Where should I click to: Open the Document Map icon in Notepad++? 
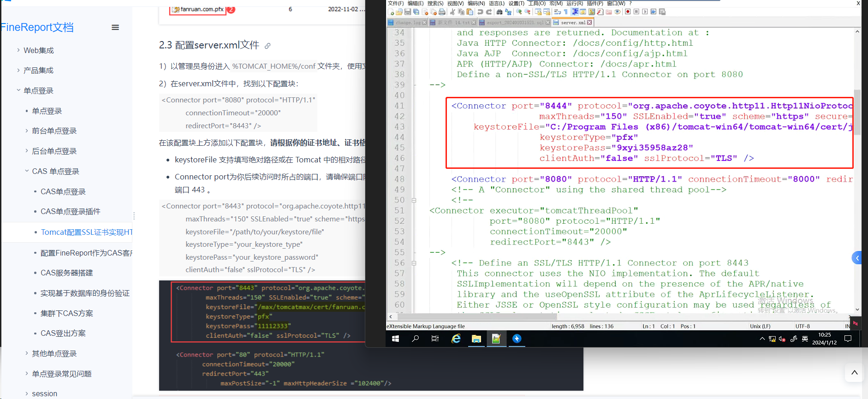591,12
